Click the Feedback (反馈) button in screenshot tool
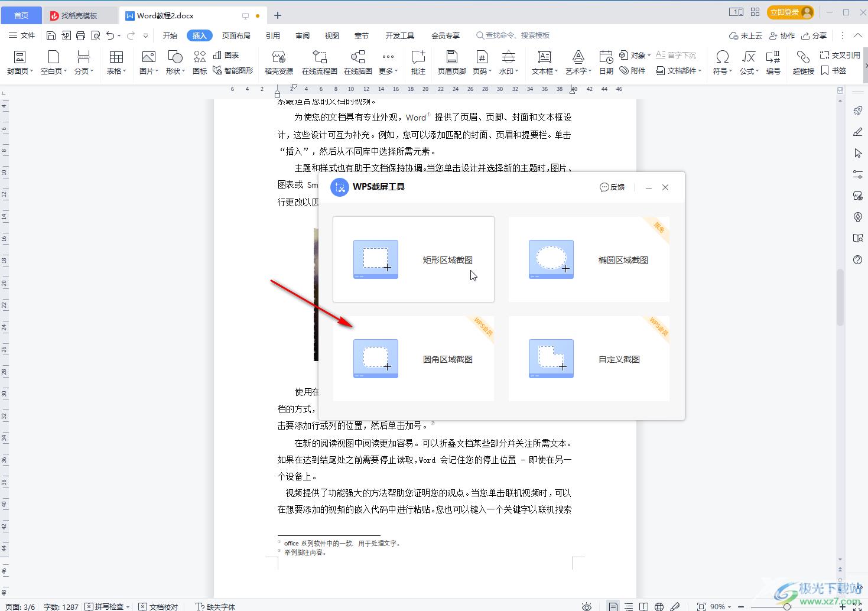Viewport: 868px width, 611px height. 612,187
